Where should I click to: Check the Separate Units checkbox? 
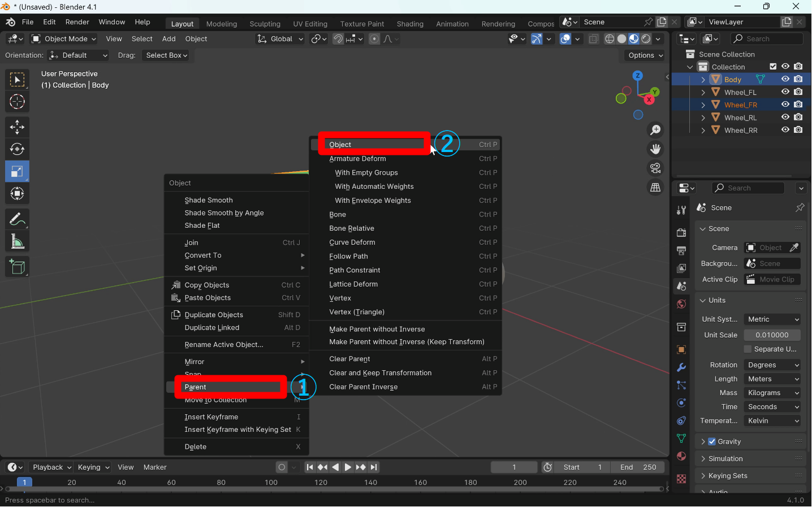tap(748, 349)
